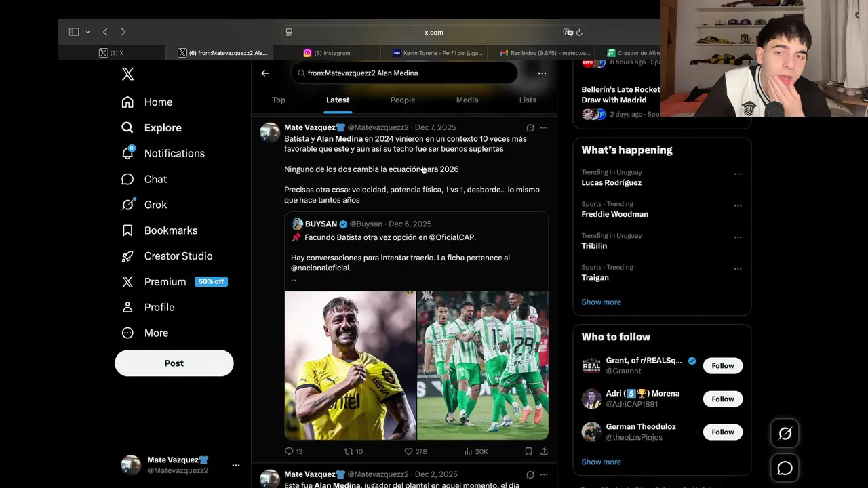
Task: Follow Grant, of r/REALSq account
Action: coord(723,366)
